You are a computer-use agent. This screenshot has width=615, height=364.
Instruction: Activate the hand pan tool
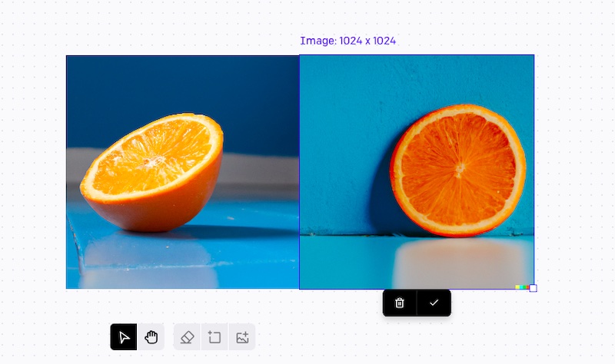tap(151, 337)
